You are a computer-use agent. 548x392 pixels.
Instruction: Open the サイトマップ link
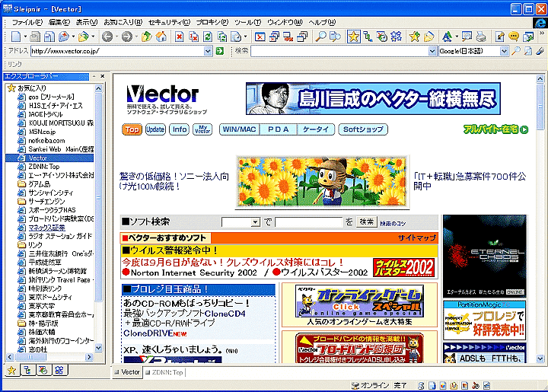[x=417, y=238]
